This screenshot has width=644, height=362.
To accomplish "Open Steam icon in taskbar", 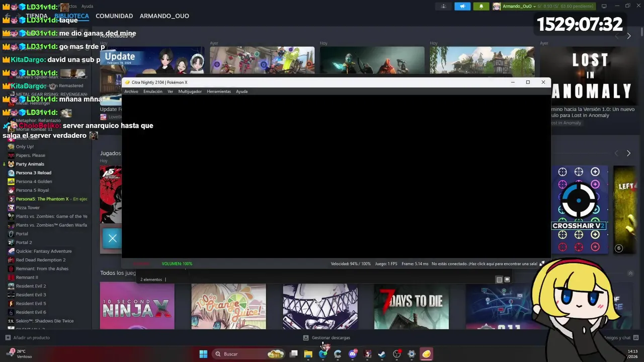I will 382,354.
